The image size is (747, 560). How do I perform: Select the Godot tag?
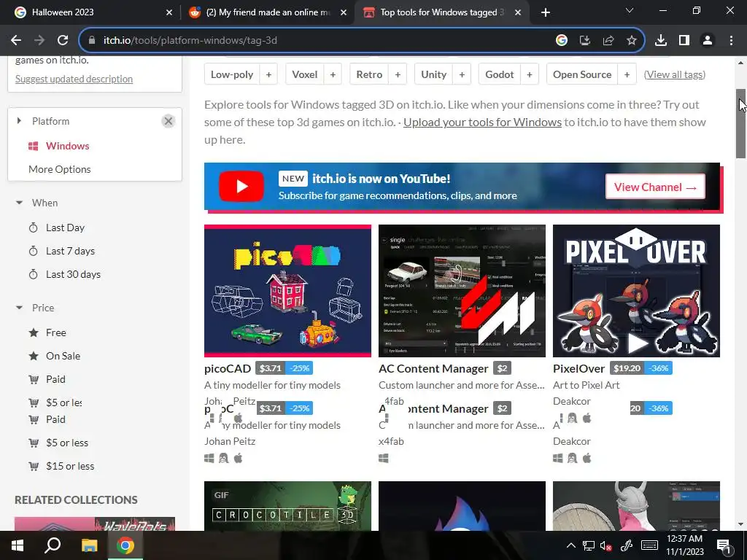click(x=499, y=74)
